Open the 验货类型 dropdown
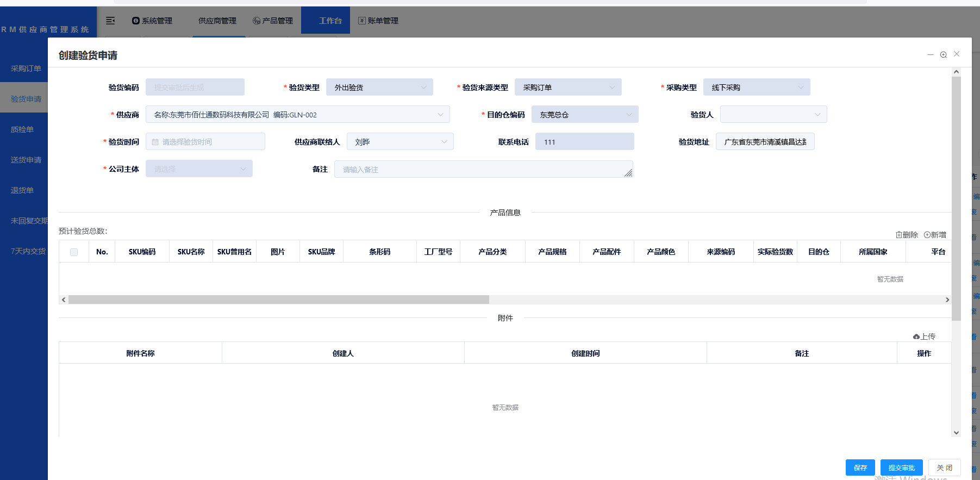This screenshot has height=480, width=980. [x=379, y=87]
